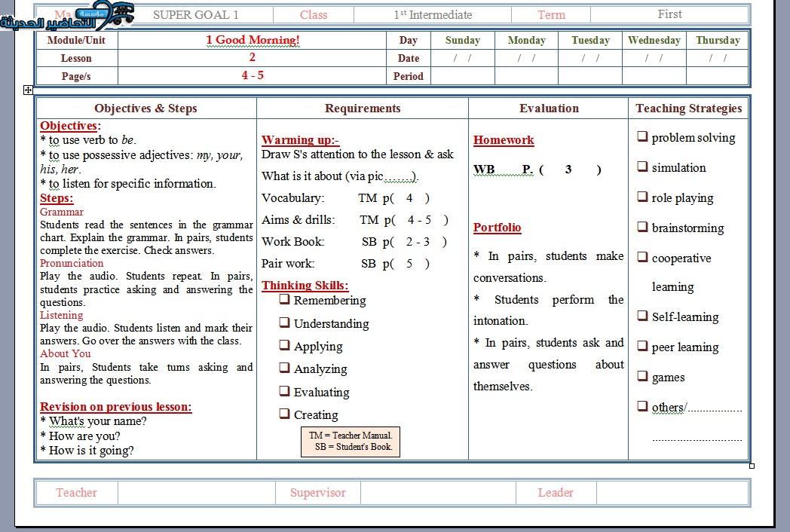Click the Wednesday date cell

click(654, 58)
